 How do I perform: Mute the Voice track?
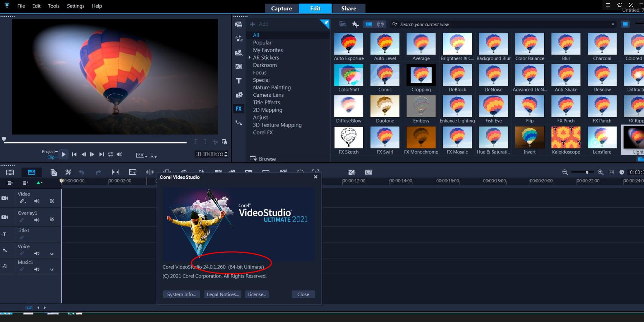click(37, 254)
